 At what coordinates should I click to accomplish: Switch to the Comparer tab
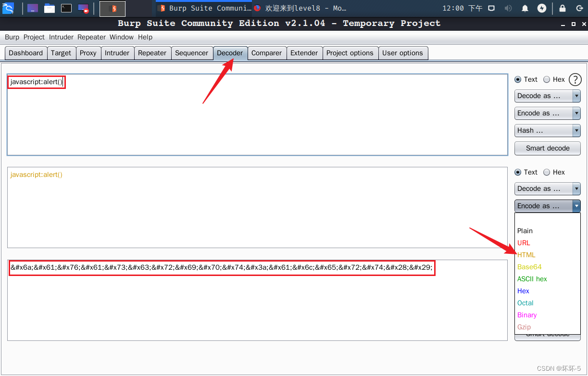coord(266,53)
